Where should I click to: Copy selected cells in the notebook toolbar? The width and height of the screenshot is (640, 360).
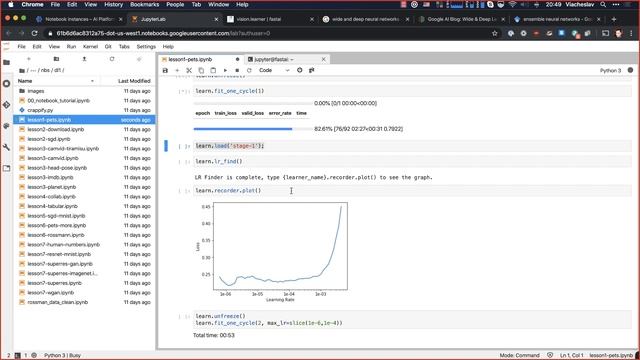tap(201, 70)
